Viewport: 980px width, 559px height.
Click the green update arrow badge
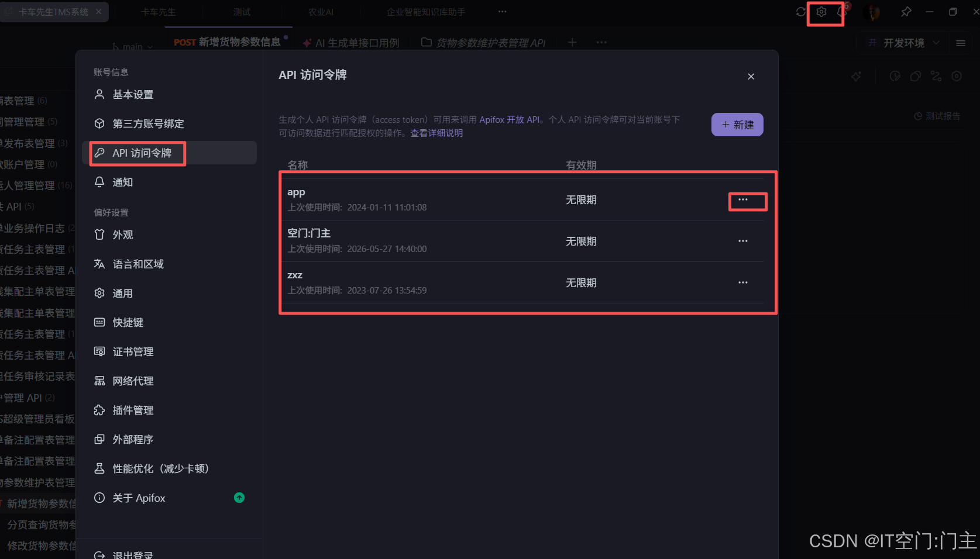pyautogui.click(x=239, y=498)
